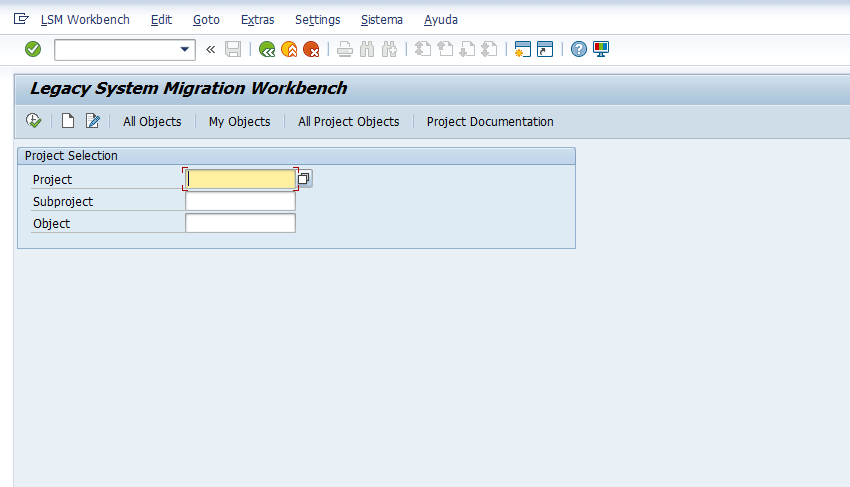Click the Create new entry page icon
The image size is (850, 487).
click(x=68, y=121)
